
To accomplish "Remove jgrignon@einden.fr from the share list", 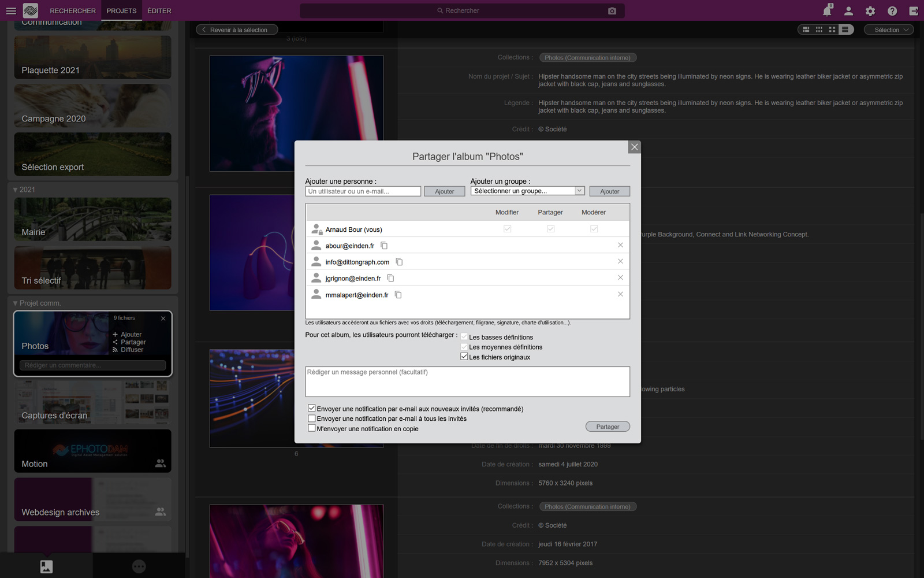I will 620,278.
